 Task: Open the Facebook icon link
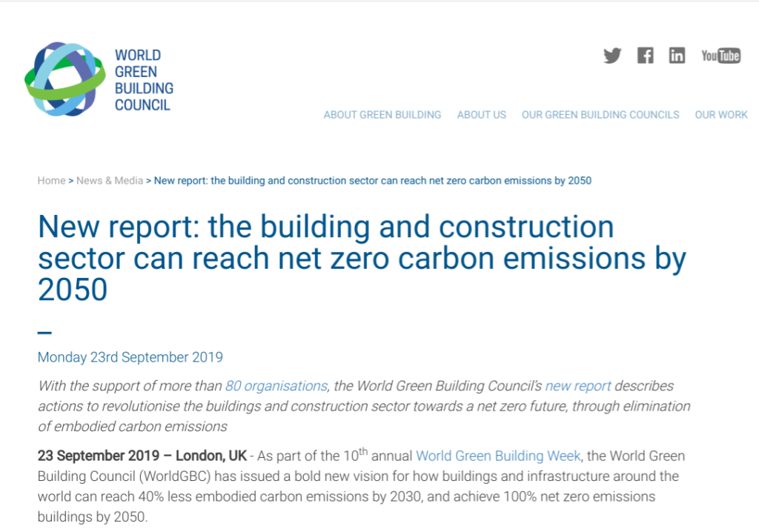[645, 56]
